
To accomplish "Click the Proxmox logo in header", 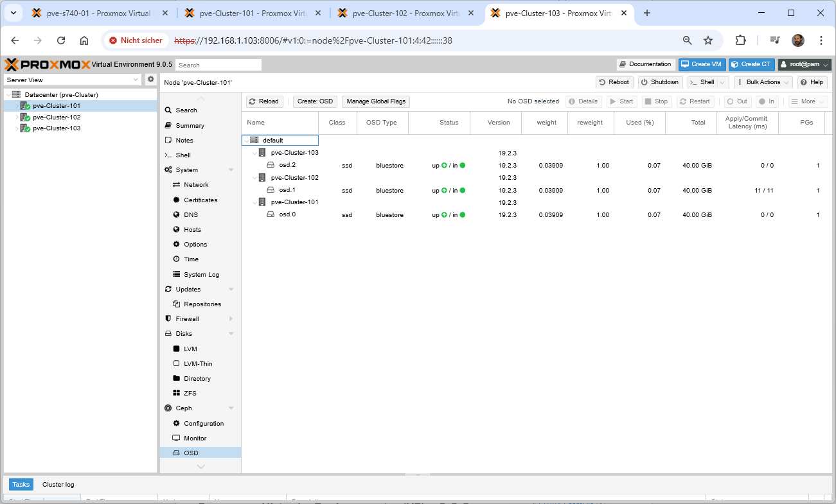I will click(x=46, y=64).
